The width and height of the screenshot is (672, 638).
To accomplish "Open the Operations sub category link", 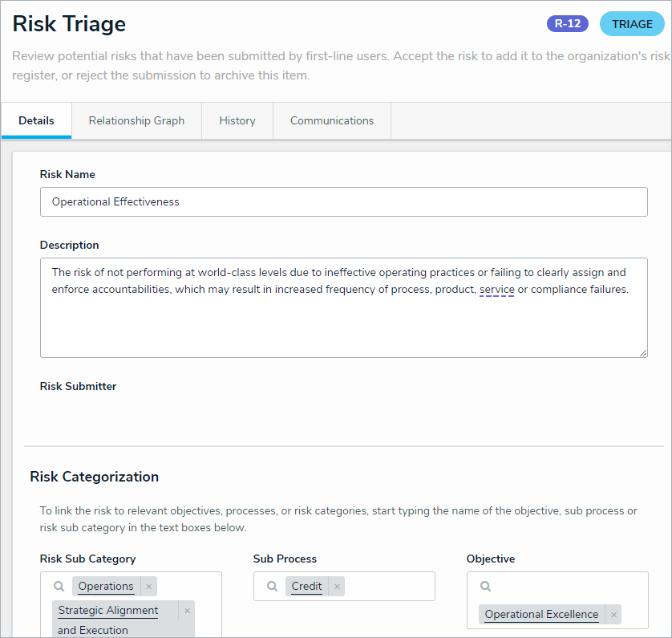I will 106,587.
